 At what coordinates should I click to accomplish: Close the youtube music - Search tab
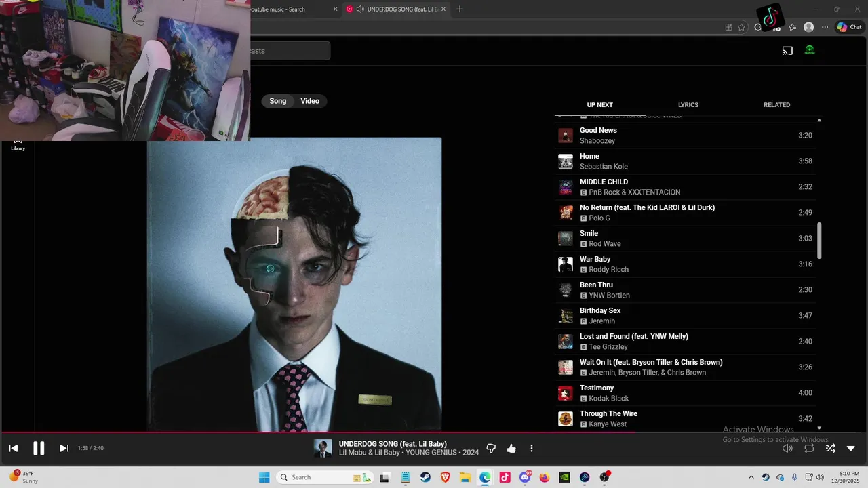coord(335,9)
